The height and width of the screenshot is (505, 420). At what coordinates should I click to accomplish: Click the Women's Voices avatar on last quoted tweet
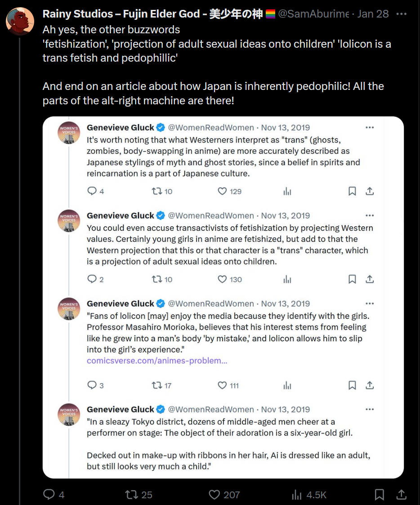tap(69, 414)
